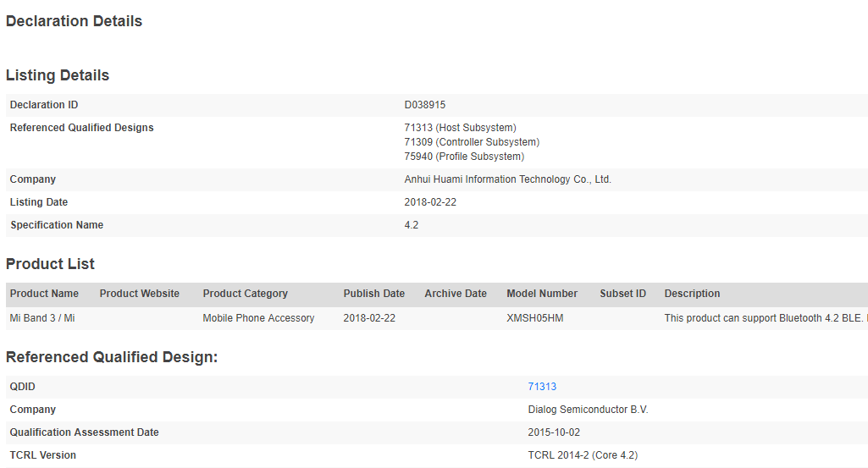Select the 75940 (Profile Subsystem) entry
The image size is (868, 468).
tap(464, 157)
